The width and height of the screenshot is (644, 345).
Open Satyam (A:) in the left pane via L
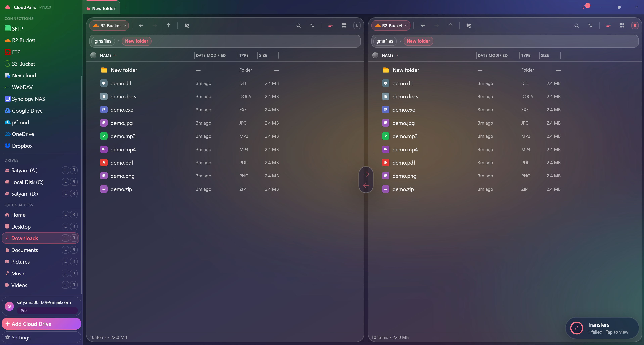[65, 170]
